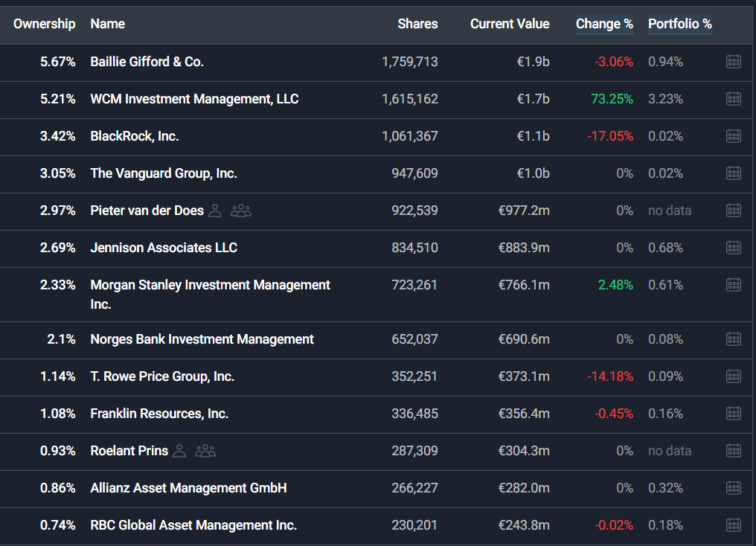
Task: Click shares value 1,759,713
Action: pyautogui.click(x=410, y=62)
